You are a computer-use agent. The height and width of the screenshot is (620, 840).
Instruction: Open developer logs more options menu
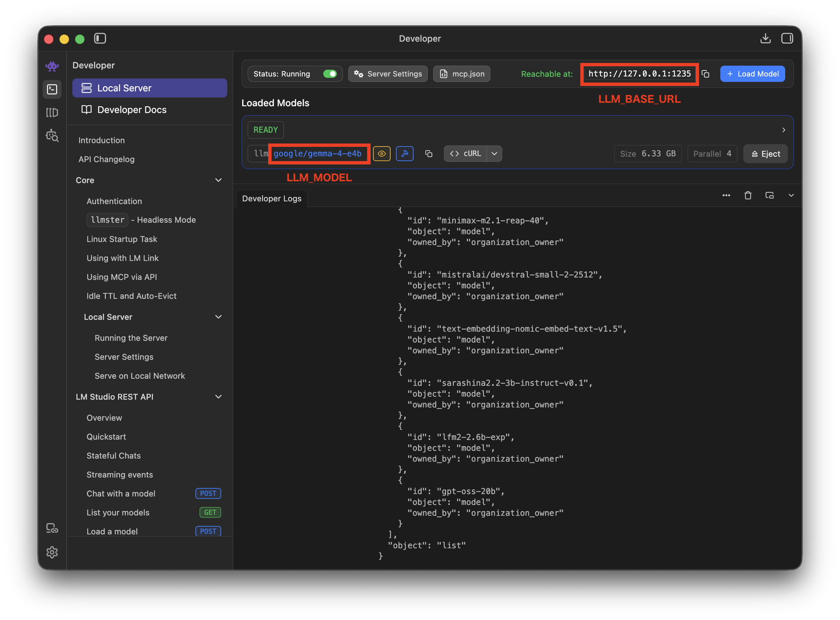[x=726, y=195]
